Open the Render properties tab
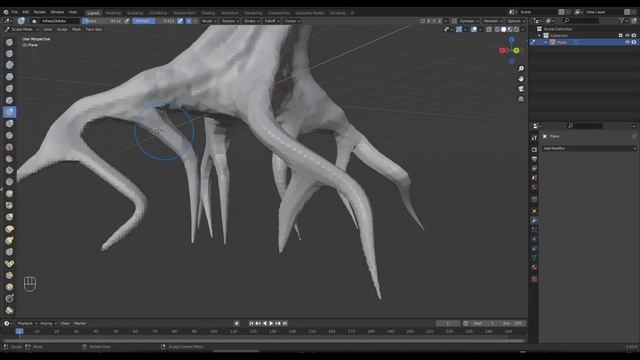 click(534, 150)
